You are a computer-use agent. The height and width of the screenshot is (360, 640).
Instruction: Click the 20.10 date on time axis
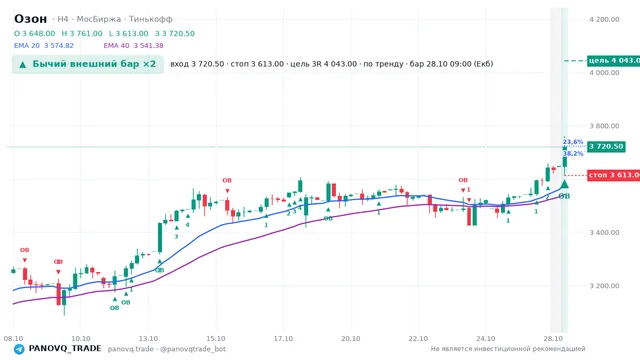coord(351,339)
